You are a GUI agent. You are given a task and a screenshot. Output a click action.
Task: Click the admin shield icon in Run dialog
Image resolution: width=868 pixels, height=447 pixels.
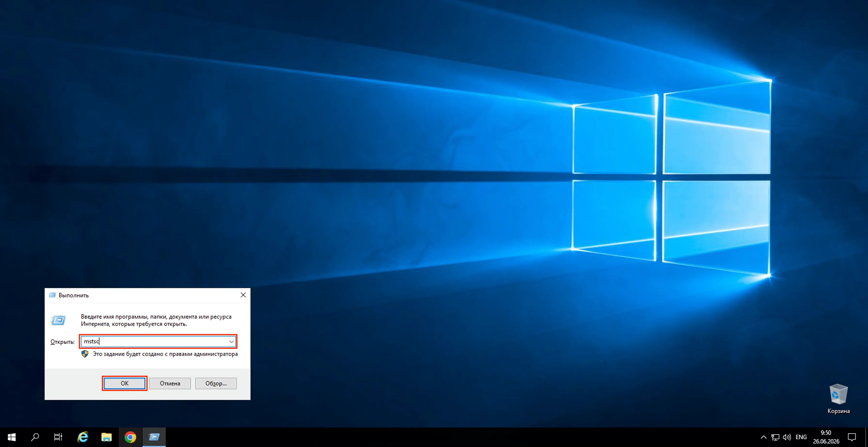click(x=85, y=354)
